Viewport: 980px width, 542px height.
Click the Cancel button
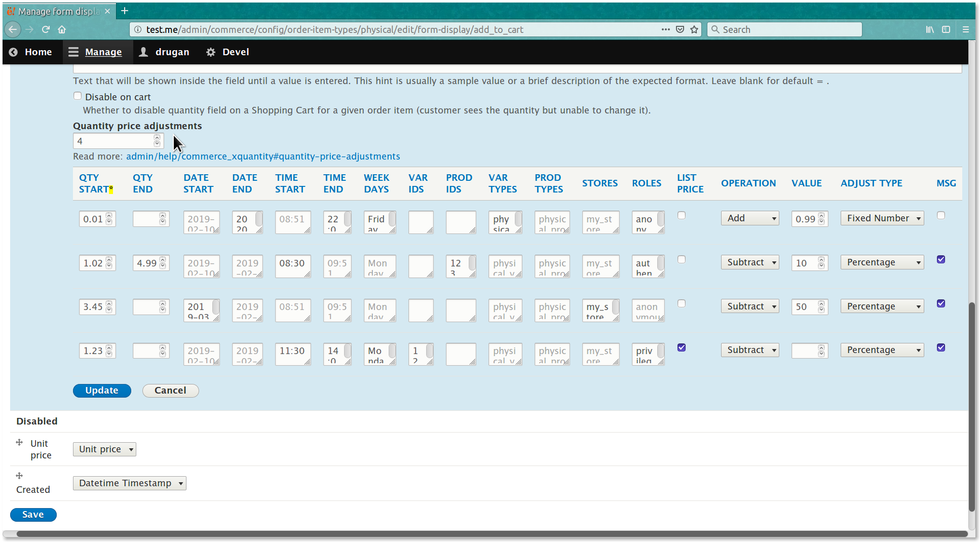[x=170, y=391]
